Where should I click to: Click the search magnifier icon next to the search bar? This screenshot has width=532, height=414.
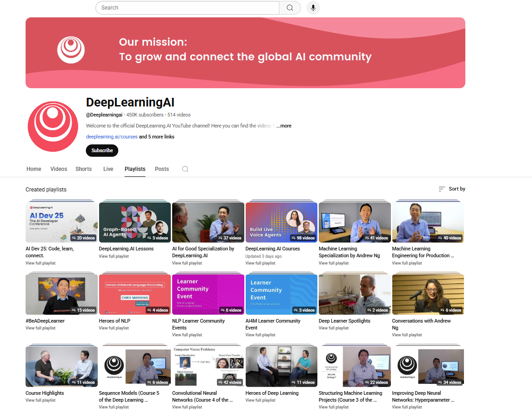coord(290,7)
